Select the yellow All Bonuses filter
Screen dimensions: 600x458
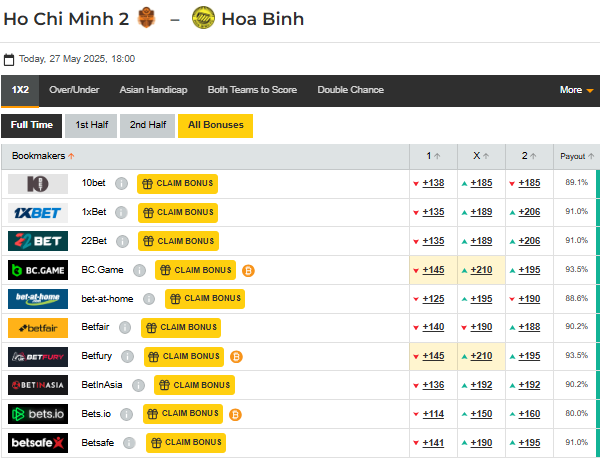pyautogui.click(x=215, y=125)
